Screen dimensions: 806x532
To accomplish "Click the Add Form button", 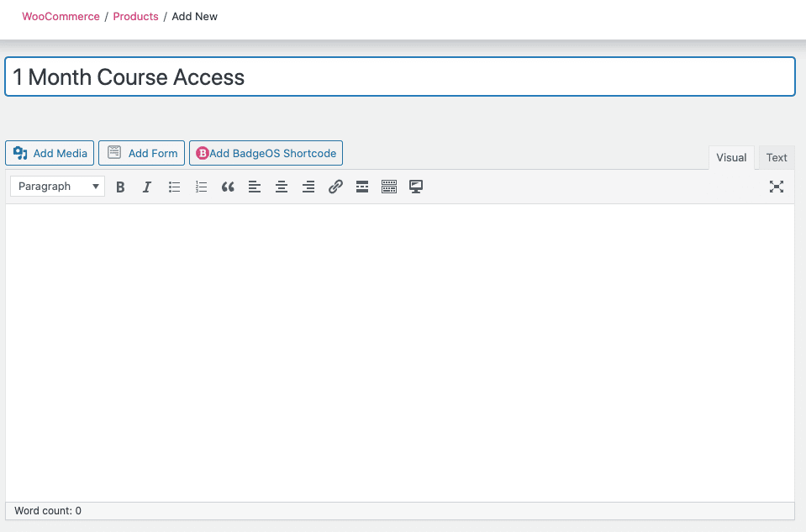I will tap(141, 153).
